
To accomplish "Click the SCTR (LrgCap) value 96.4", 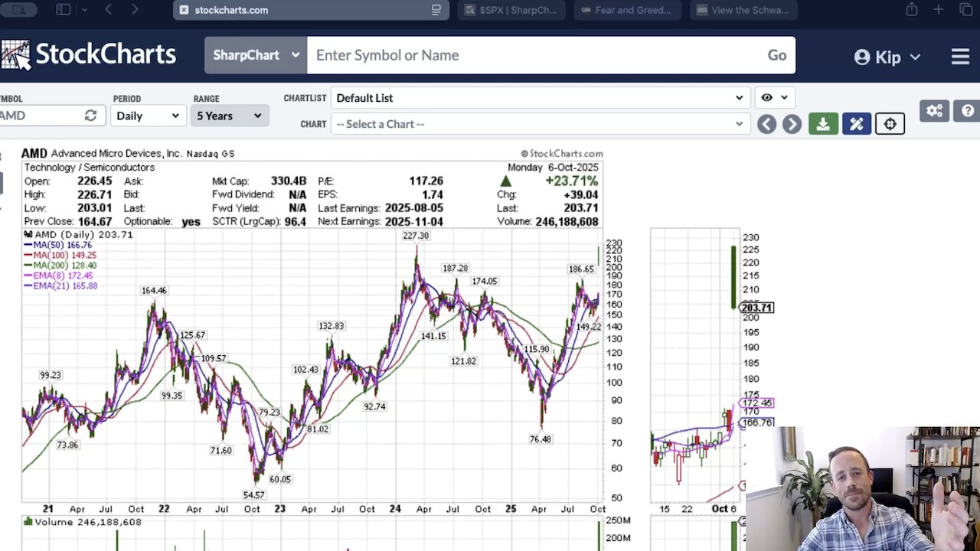I will [294, 222].
